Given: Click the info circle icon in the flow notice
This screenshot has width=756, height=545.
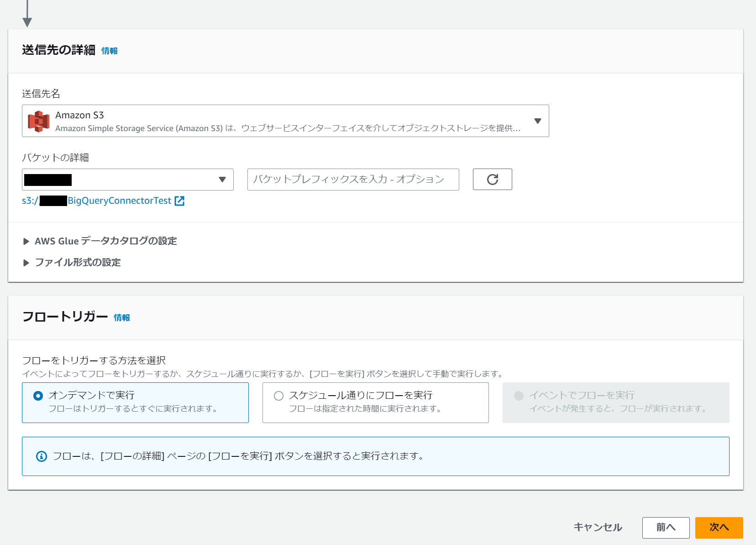Looking at the screenshot, I should 42,456.
